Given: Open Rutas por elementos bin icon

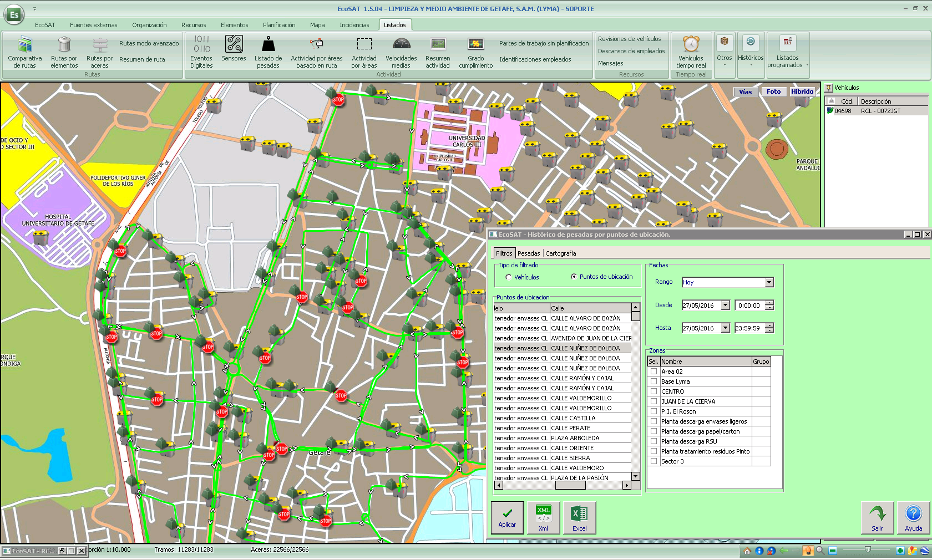Looking at the screenshot, I should point(64,44).
